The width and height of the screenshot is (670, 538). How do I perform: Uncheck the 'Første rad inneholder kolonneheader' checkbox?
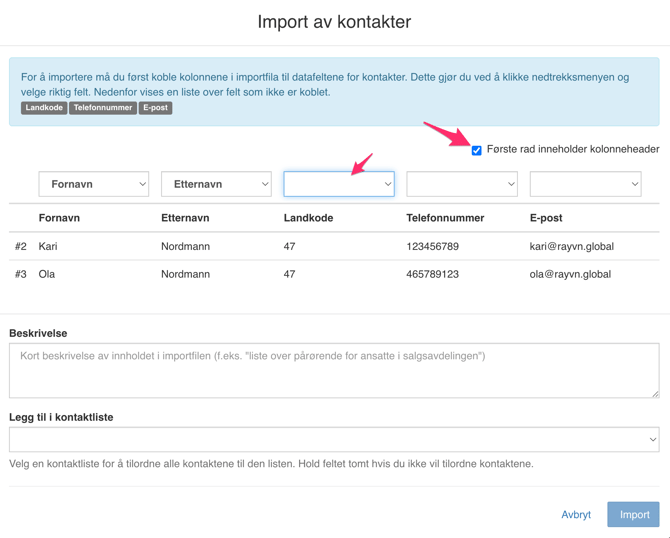(x=477, y=150)
